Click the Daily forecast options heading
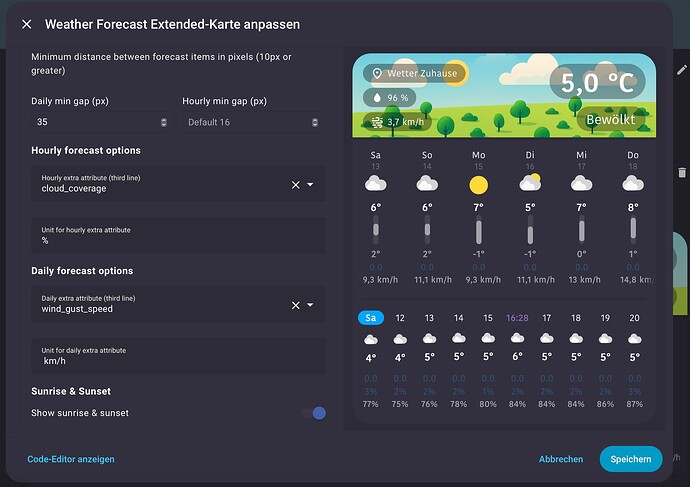The image size is (690, 487). [x=82, y=271]
